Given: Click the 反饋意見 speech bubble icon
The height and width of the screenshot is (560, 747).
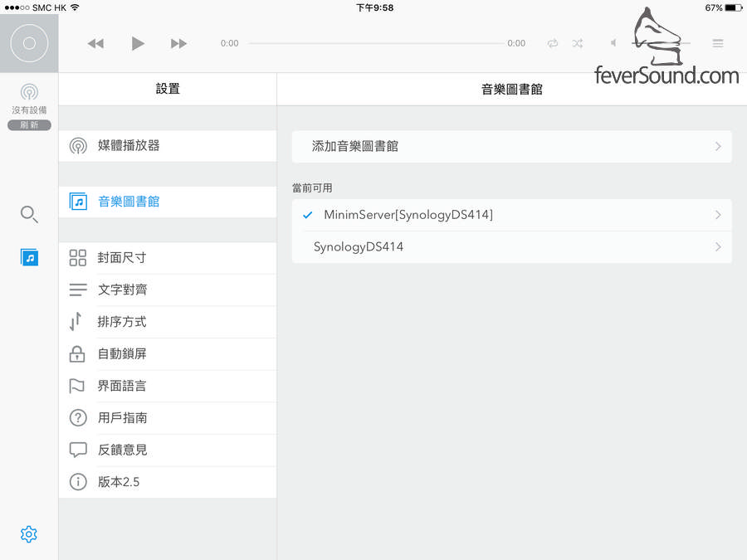Looking at the screenshot, I should tap(78, 450).
